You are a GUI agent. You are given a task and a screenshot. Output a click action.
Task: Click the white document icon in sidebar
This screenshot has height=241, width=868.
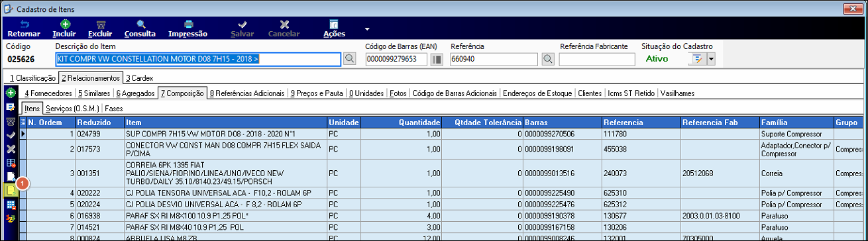[11, 176]
